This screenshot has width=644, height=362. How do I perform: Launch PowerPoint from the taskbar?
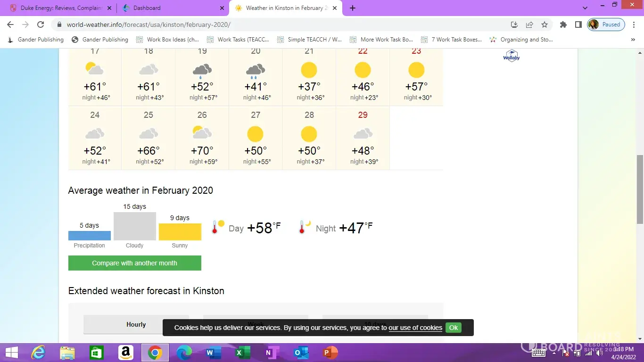coord(331,352)
